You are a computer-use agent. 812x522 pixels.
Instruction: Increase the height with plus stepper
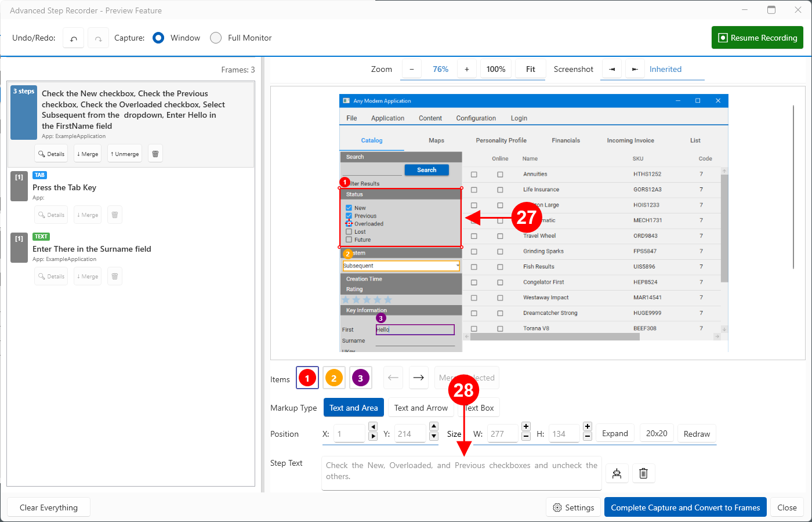[x=588, y=426]
